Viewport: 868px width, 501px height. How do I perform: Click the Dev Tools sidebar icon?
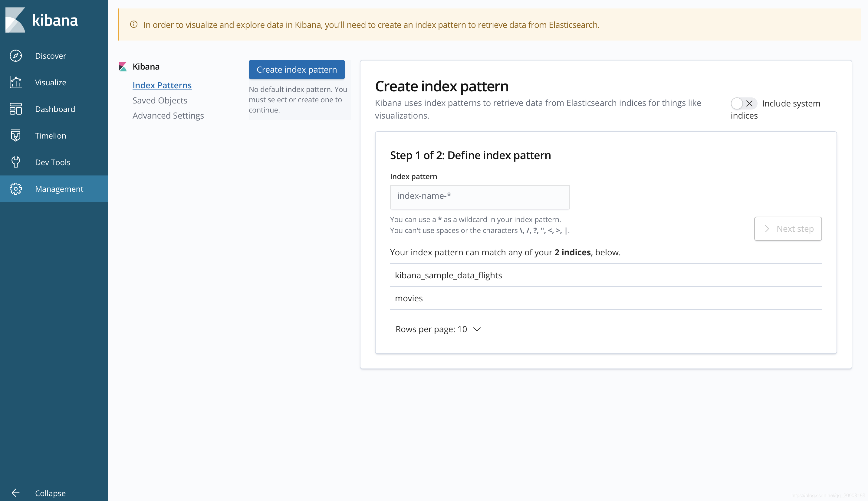15,162
